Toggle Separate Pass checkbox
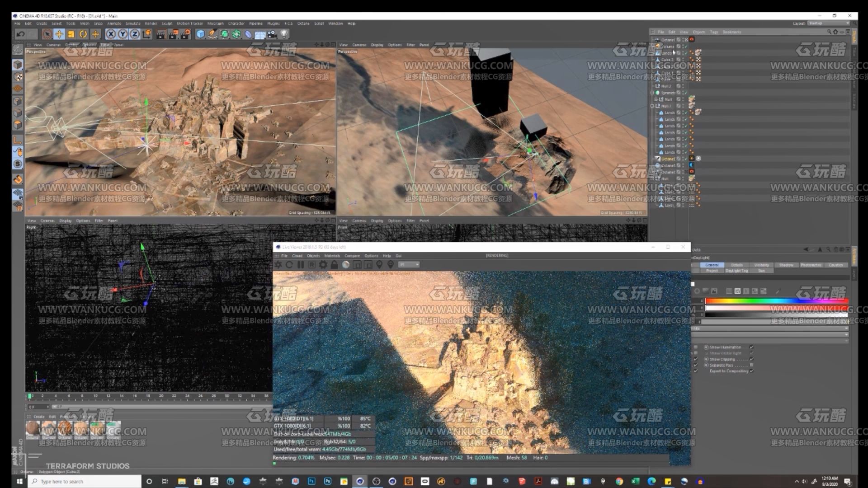The image size is (868, 488). 751,365
